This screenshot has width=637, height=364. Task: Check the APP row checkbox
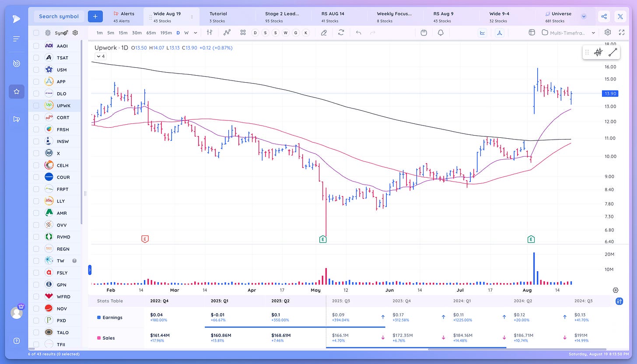[x=36, y=81]
